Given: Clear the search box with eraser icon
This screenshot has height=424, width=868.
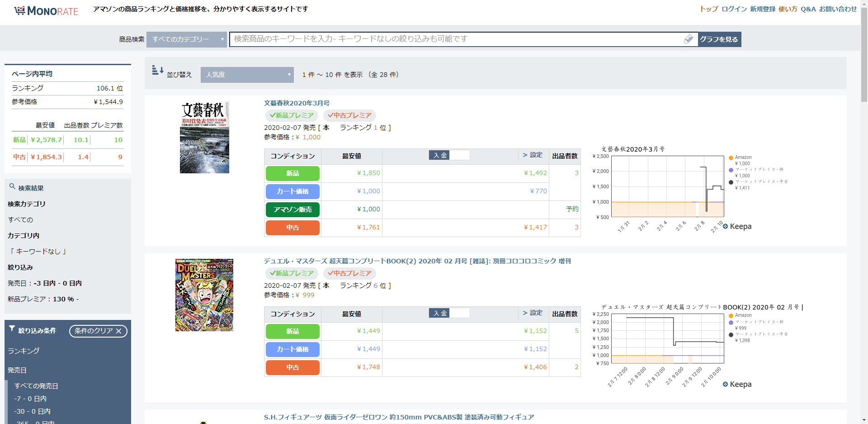Looking at the screenshot, I should pos(689,39).
